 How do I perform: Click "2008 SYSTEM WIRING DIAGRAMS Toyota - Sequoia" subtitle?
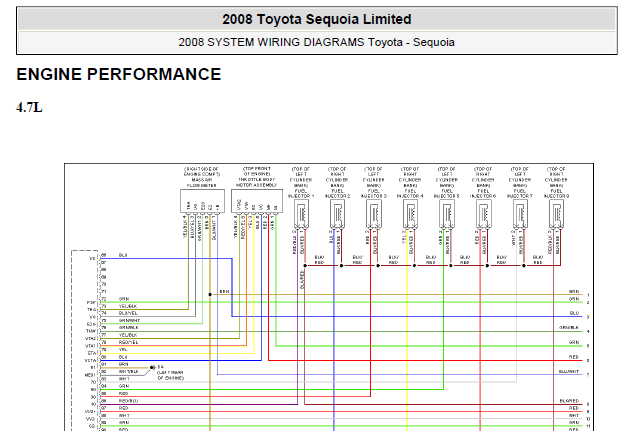point(317,42)
